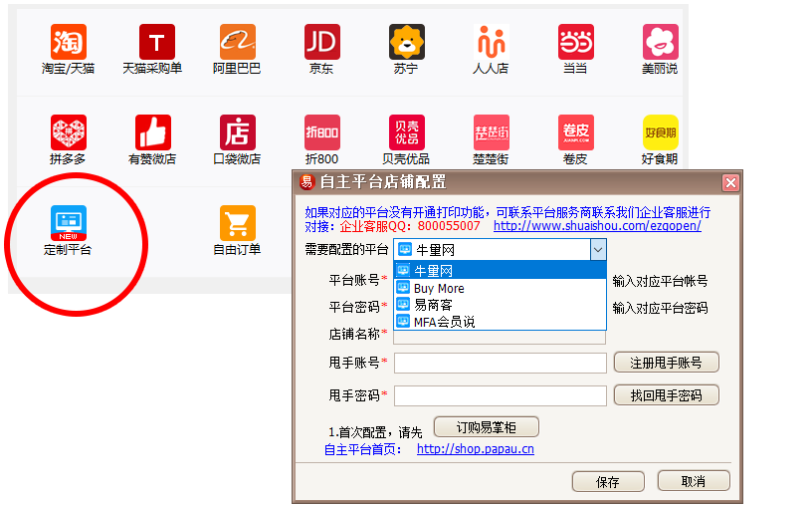Click the 订购易掌柜 button
Screen dimensions: 812x506
(487, 427)
